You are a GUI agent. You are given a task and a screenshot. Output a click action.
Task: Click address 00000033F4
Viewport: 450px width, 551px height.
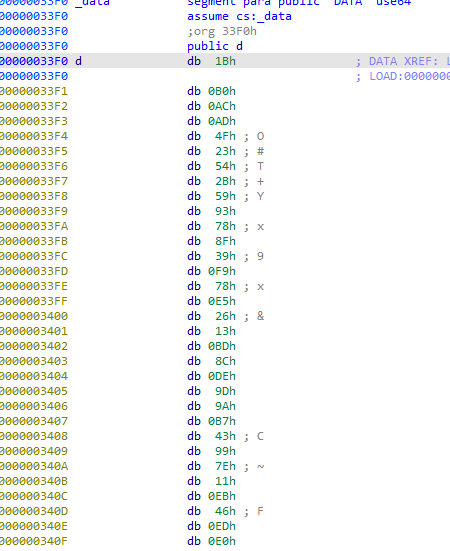point(34,136)
